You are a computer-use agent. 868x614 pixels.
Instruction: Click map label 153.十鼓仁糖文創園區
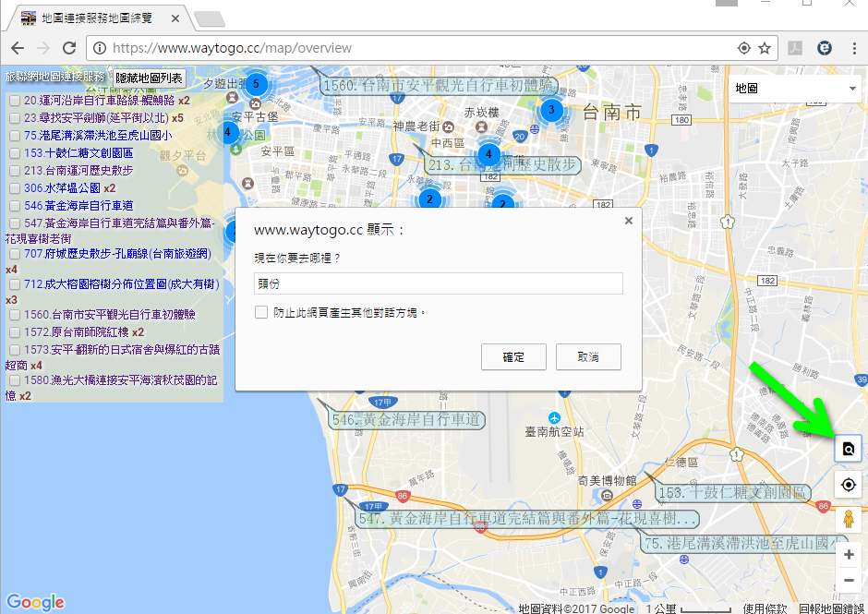(x=734, y=492)
